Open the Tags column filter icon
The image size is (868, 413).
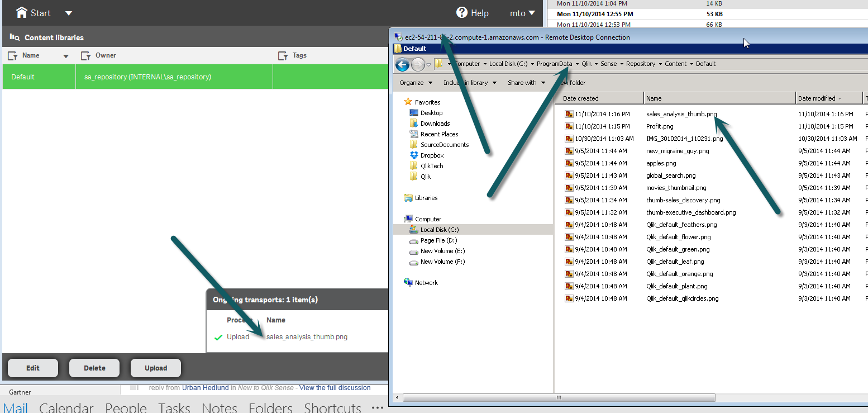tap(283, 55)
